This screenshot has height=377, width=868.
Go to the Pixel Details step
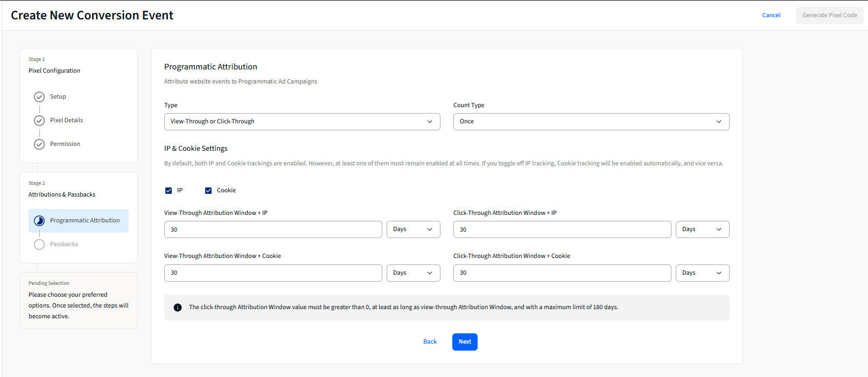[x=67, y=121]
